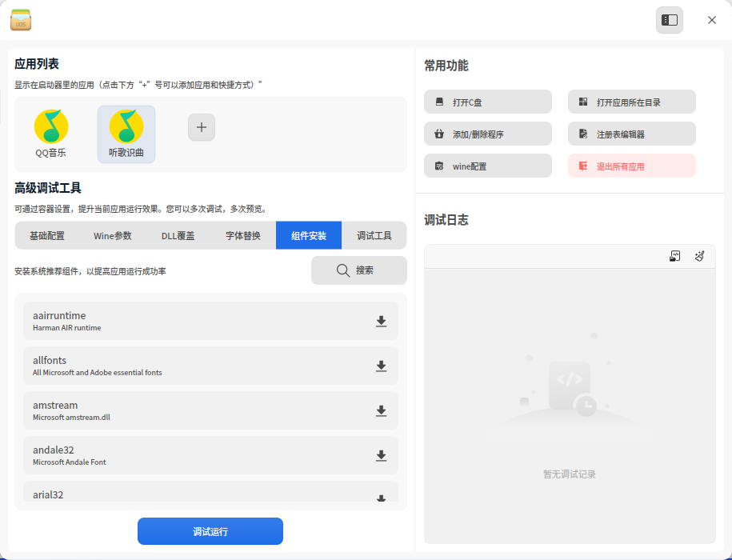
Task: Click 退出所有应用 to exit all apps
Action: click(631, 166)
